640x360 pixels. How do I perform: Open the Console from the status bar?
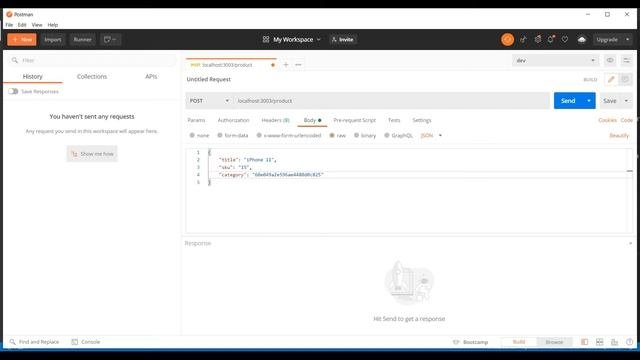pos(86,342)
